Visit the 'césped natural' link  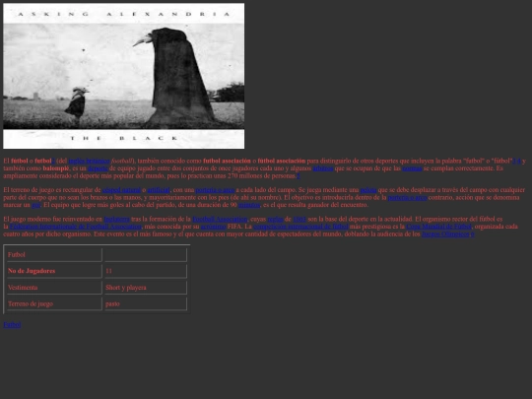point(121,190)
